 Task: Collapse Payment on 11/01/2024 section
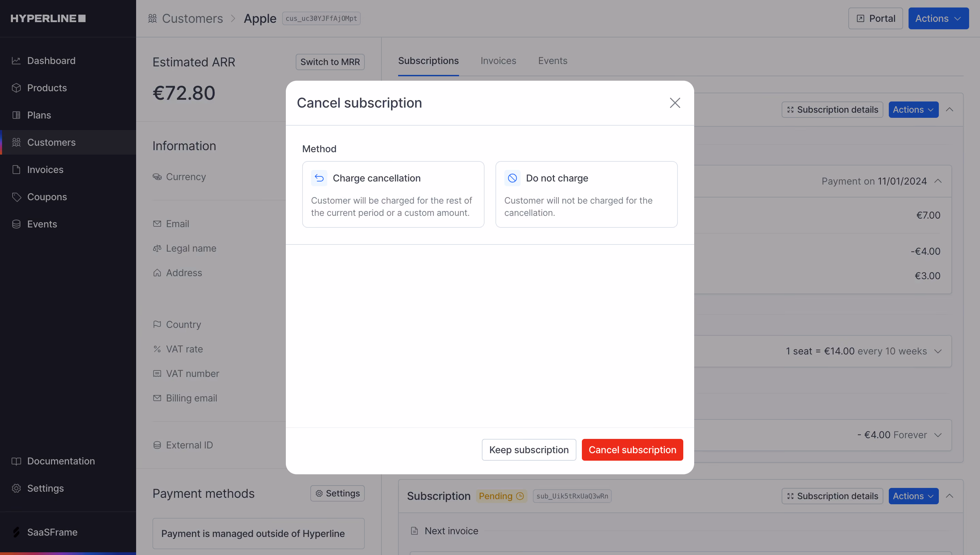(938, 181)
